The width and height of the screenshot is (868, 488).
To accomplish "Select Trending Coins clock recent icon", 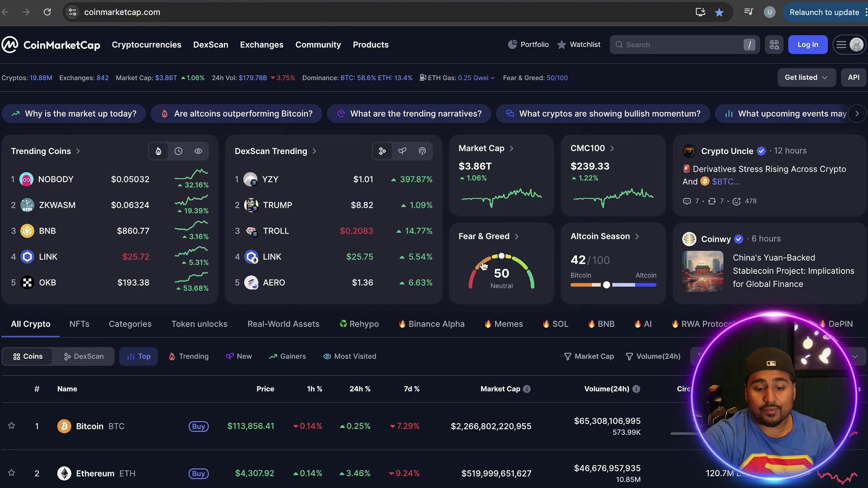I will coord(179,151).
